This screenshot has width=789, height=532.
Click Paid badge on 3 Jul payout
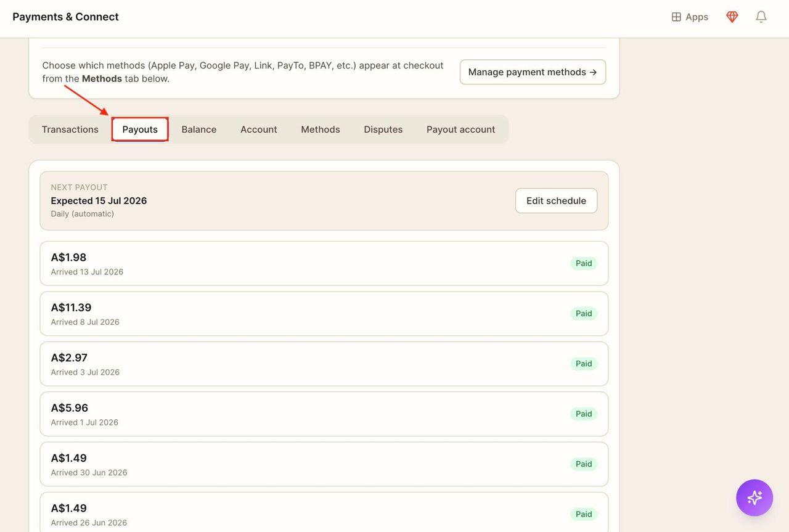pyautogui.click(x=584, y=364)
